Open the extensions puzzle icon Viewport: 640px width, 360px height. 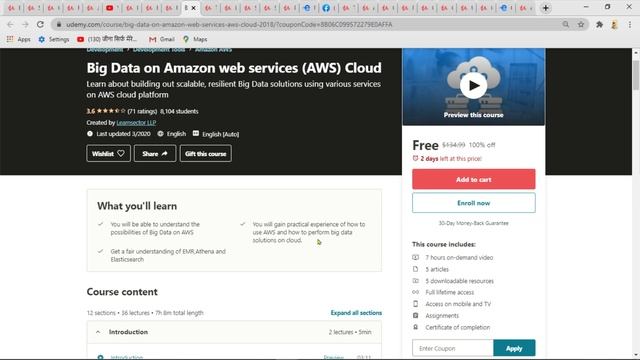(599, 24)
